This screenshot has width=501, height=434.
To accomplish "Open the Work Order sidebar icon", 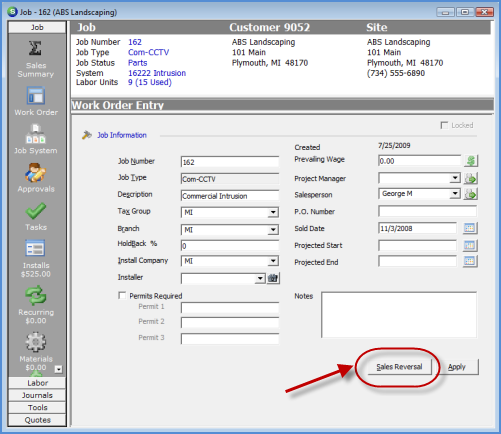I will click(36, 96).
